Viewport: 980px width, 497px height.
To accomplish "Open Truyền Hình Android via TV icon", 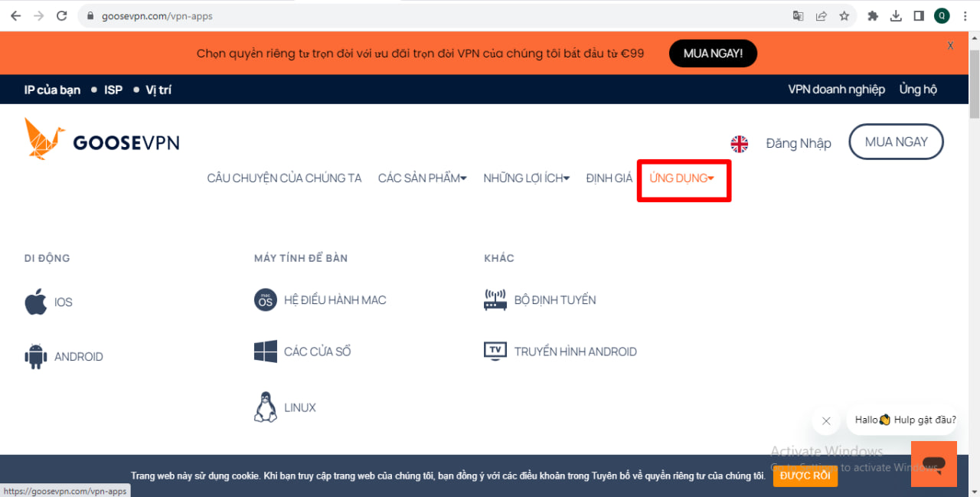I will click(x=495, y=351).
